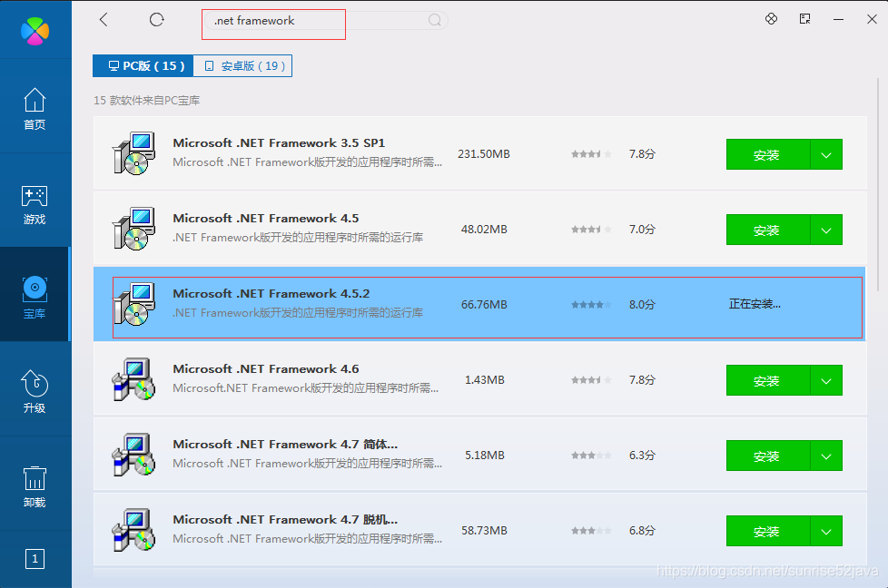Click the 6.8分 score text
Viewport: 888px width, 588px height.
[x=642, y=530]
